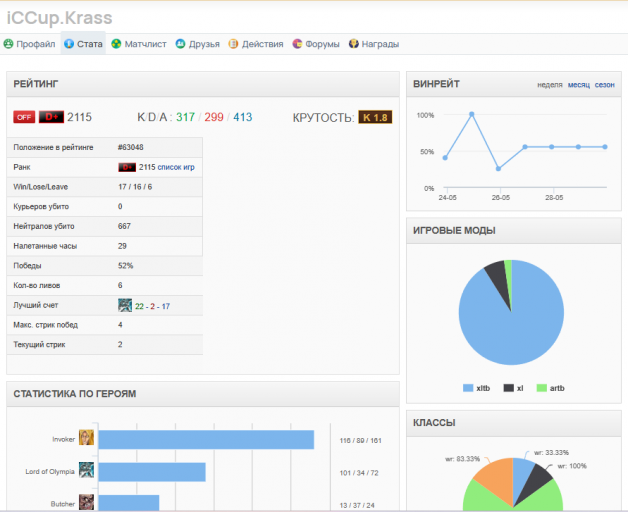Click the Макс. стрик побед row label
Image resolution: width=628 pixels, height=512 pixels.
46,325
